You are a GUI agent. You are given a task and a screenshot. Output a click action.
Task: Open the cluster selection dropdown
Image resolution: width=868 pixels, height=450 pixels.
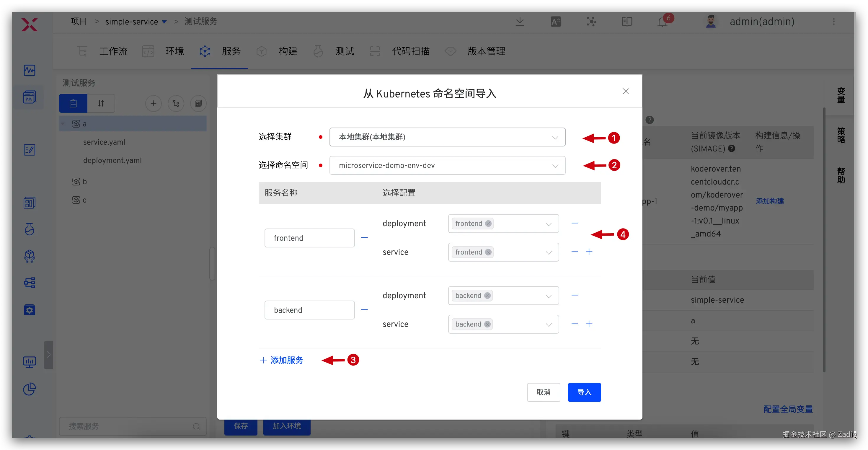447,137
